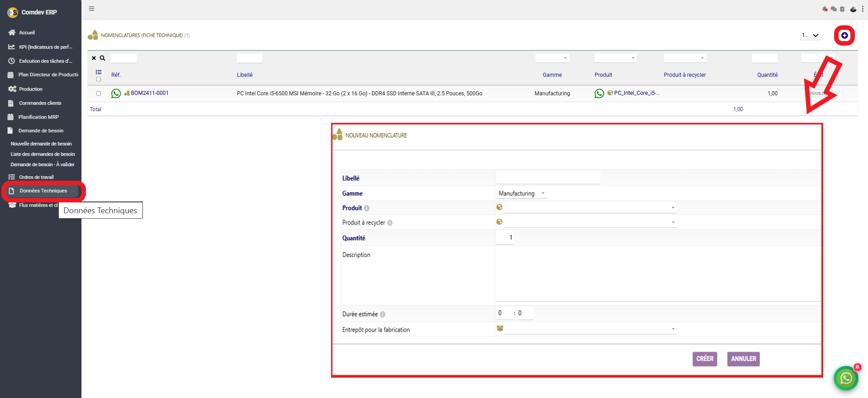Click WhatsApp icon beside PC_Intel_Core_i5 product
This screenshot has height=398, width=868.
pyautogui.click(x=599, y=94)
